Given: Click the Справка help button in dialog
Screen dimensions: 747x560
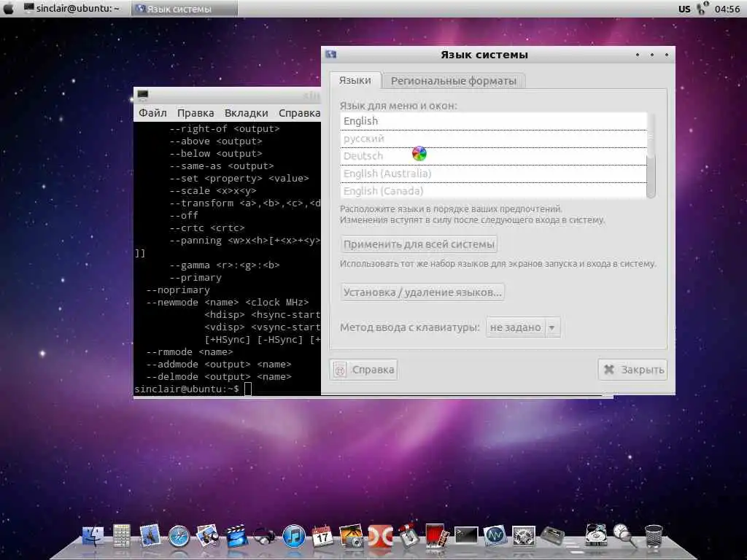Looking at the screenshot, I should (x=363, y=370).
